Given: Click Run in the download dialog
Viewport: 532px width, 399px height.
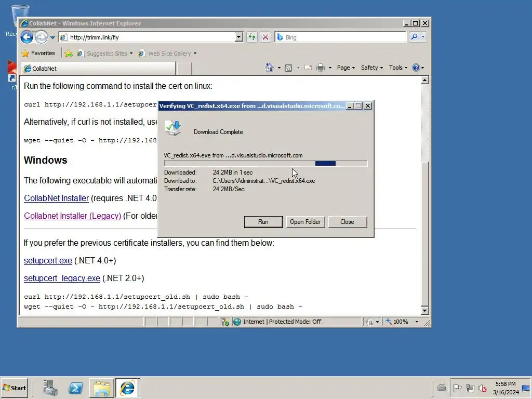Looking at the screenshot, I should pos(263,222).
